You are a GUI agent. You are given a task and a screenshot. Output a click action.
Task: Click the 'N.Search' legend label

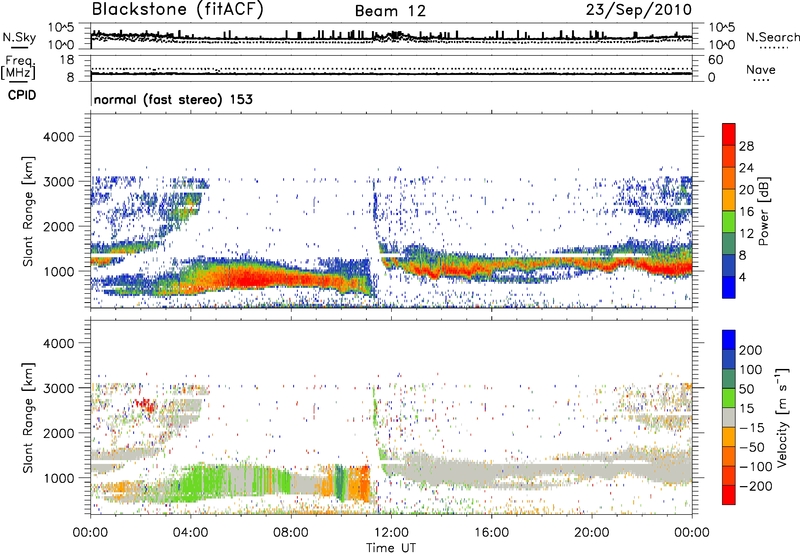click(x=772, y=37)
